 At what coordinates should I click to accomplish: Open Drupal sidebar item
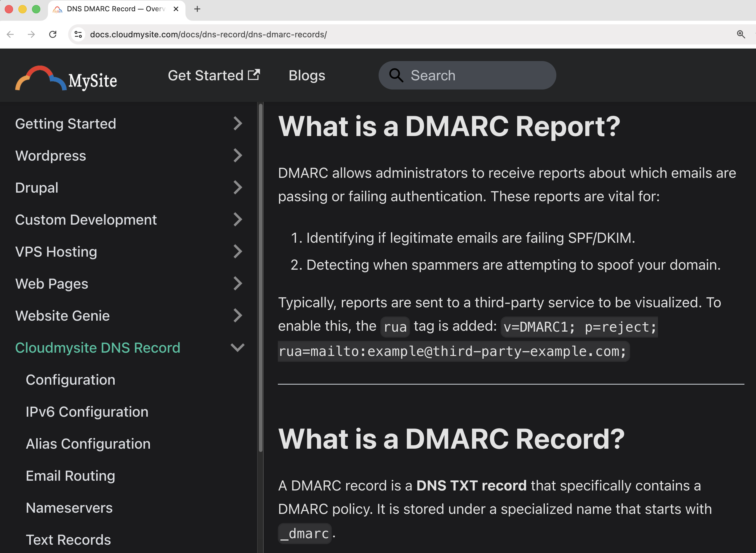[x=37, y=188]
